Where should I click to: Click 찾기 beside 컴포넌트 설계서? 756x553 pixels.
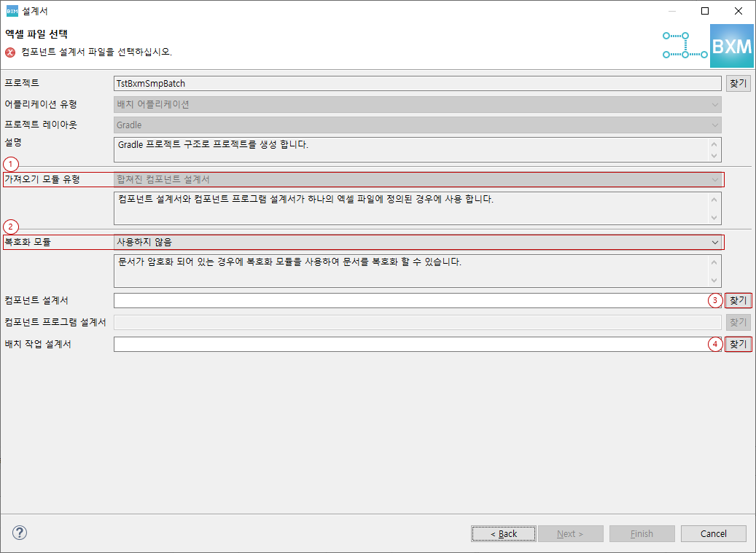pyautogui.click(x=738, y=299)
